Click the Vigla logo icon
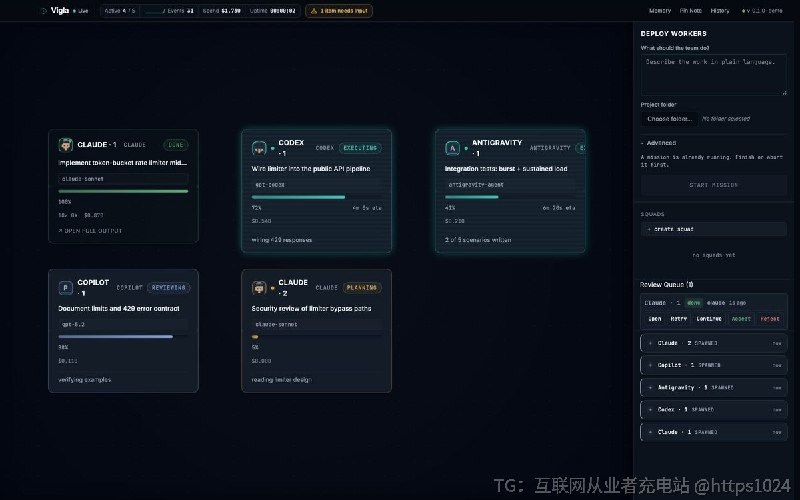Image resolution: width=800 pixels, height=500 pixels. [x=43, y=11]
